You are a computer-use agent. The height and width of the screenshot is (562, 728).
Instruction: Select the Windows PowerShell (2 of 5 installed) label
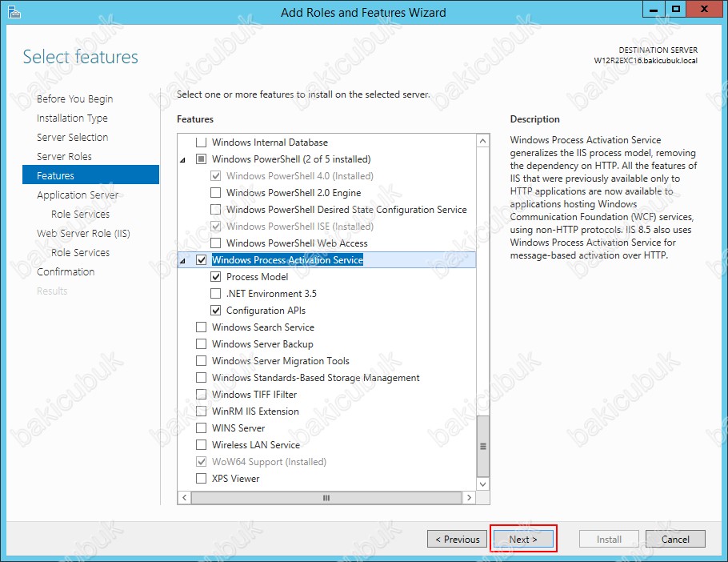[291, 159]
